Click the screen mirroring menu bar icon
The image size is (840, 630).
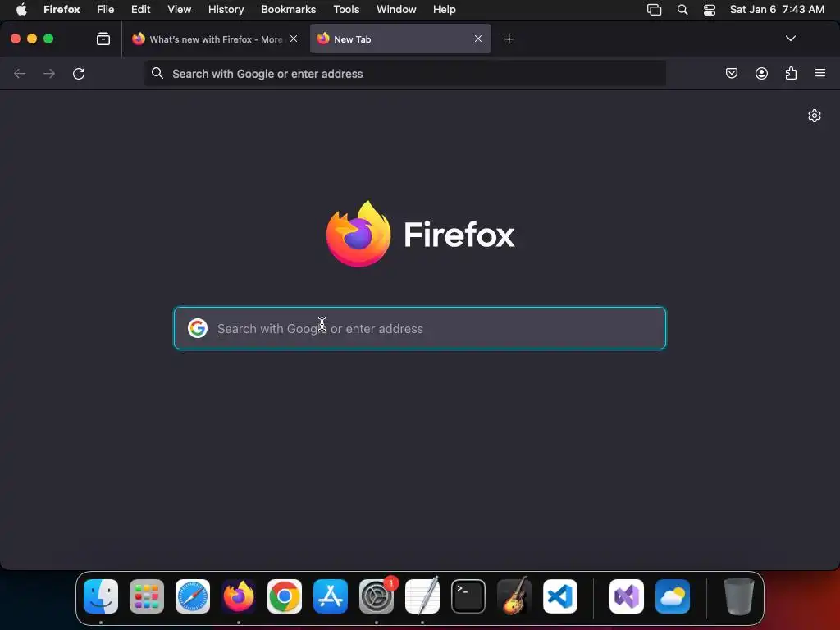[654, 10]
